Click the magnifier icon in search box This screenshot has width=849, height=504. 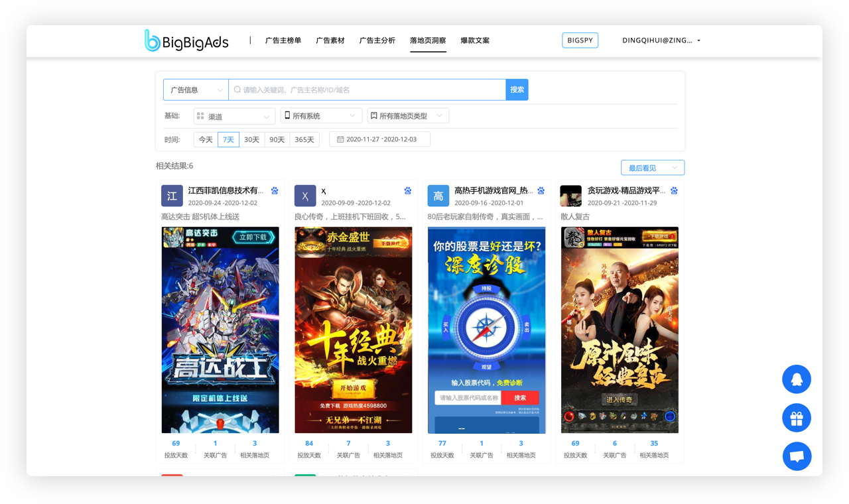tap(237, 90)
